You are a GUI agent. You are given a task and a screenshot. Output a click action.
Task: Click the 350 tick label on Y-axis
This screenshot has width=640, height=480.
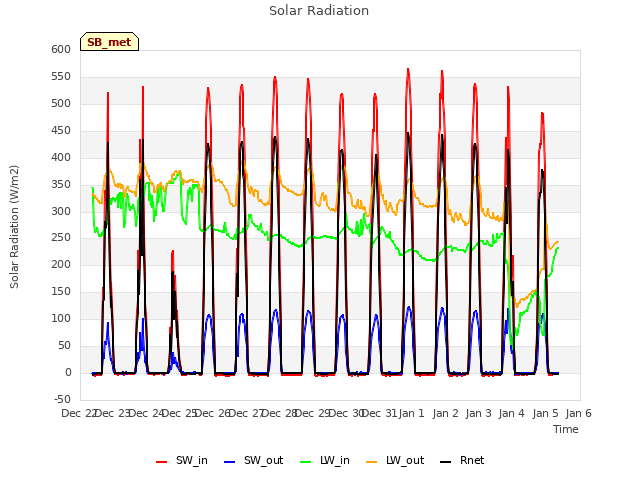coord(61,184)
